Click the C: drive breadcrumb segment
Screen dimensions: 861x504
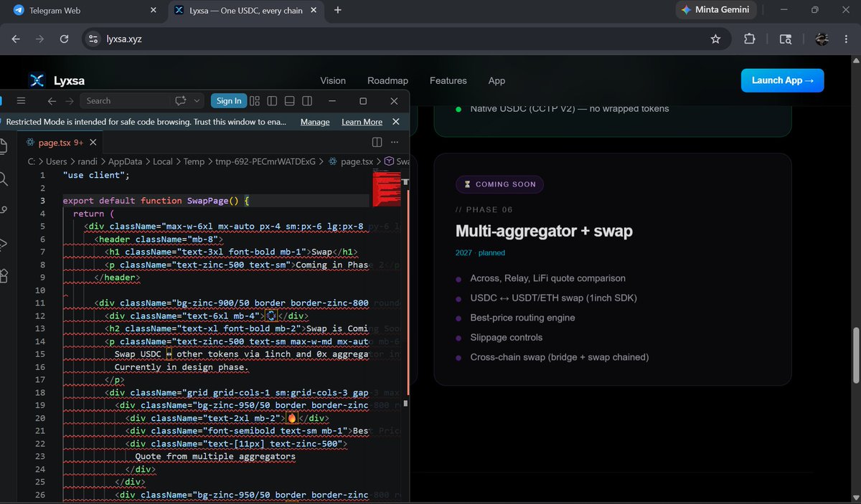pyautogui.click(x=32, y=161)
